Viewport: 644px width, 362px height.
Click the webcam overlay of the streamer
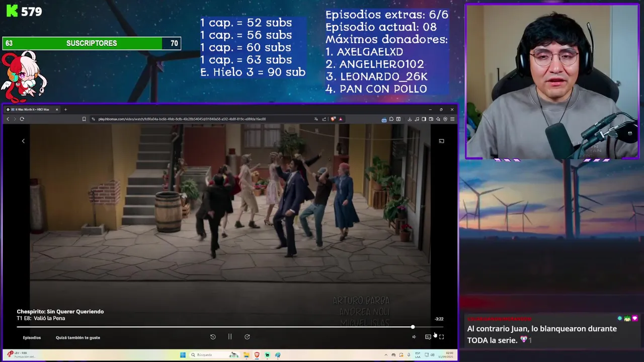point(552,82)
